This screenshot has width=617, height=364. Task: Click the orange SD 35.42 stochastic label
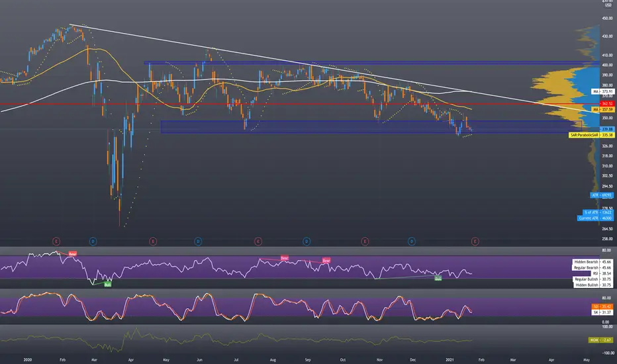pyautogui.click(x=602, y=306)
